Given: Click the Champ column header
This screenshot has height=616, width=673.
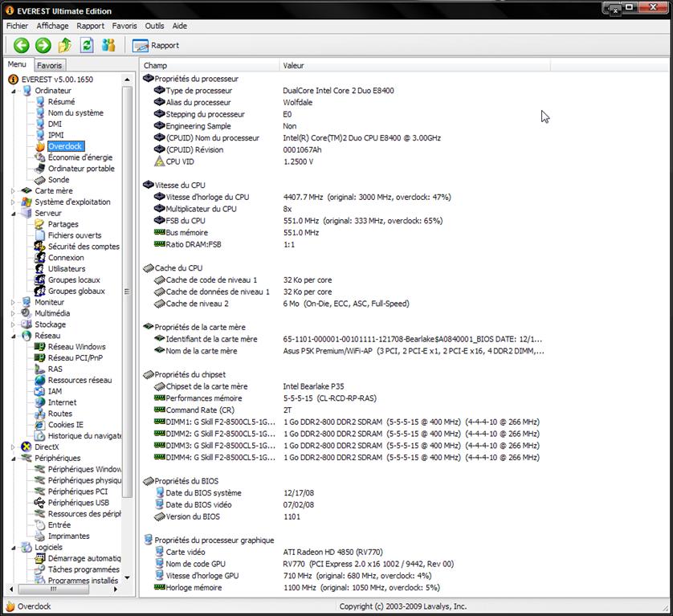Looking at the screenshot, I should point(210,65).
